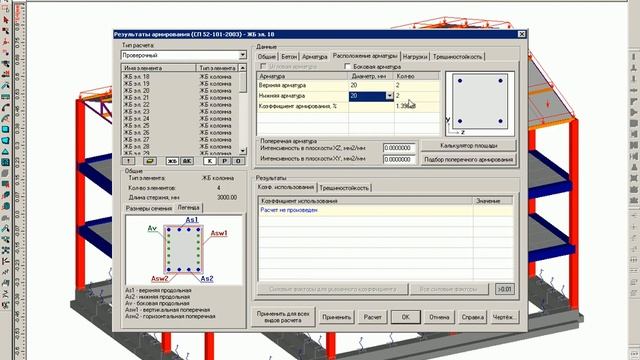Click the Расчет не проведен result row
The height and width of the screenshot is (360, 640).
(x=385, y=210)
